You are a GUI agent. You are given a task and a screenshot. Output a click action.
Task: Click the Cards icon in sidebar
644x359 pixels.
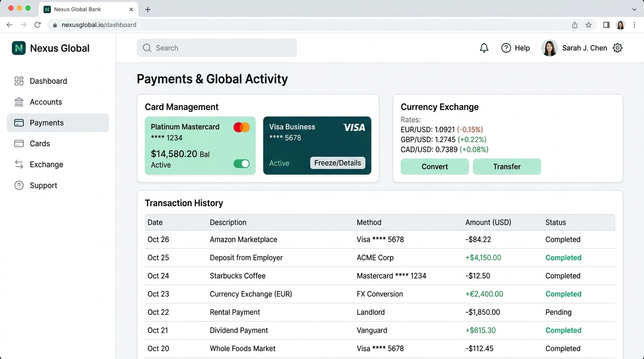[19, 144]
